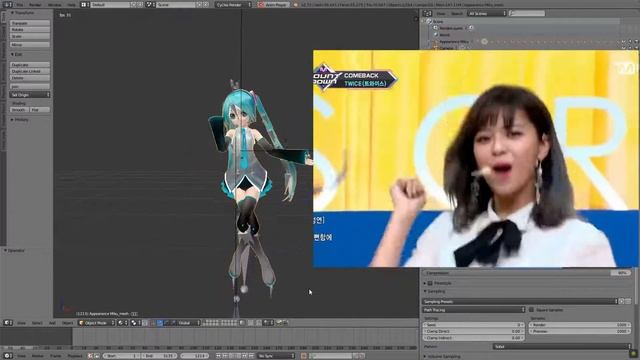Open the 3D View Select menu
This screenshot has height=360, width=640.
[37, 323]
